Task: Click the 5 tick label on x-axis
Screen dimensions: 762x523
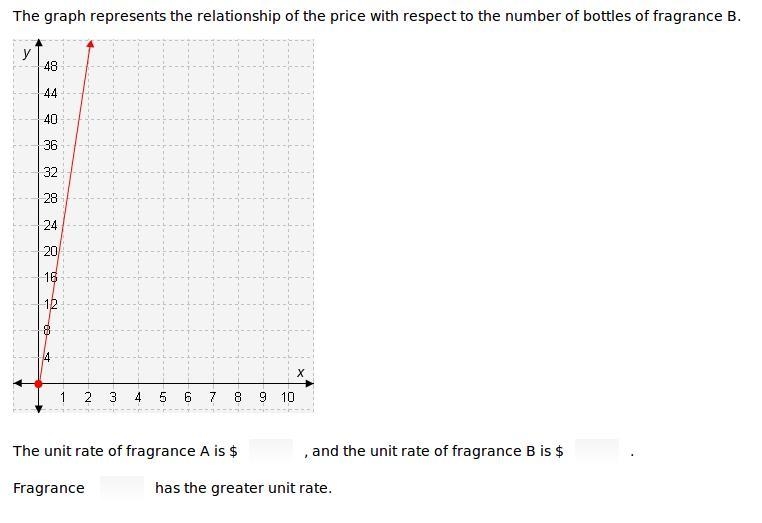Action: pyautogui.click(x=163, y=398)
